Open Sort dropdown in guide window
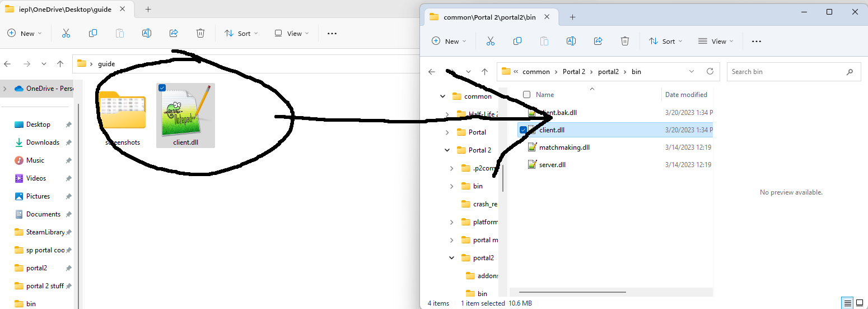This screenshot has height=309, width=868. pos(241,34)
